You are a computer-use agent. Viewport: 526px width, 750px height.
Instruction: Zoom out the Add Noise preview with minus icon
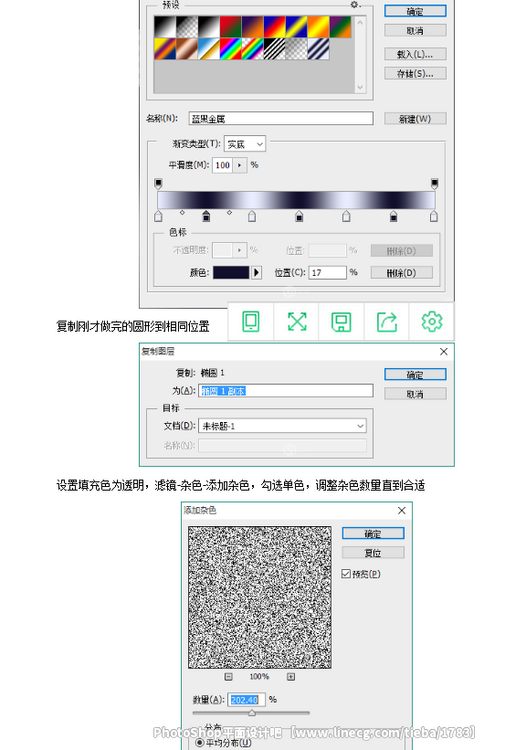pos(229,676)
